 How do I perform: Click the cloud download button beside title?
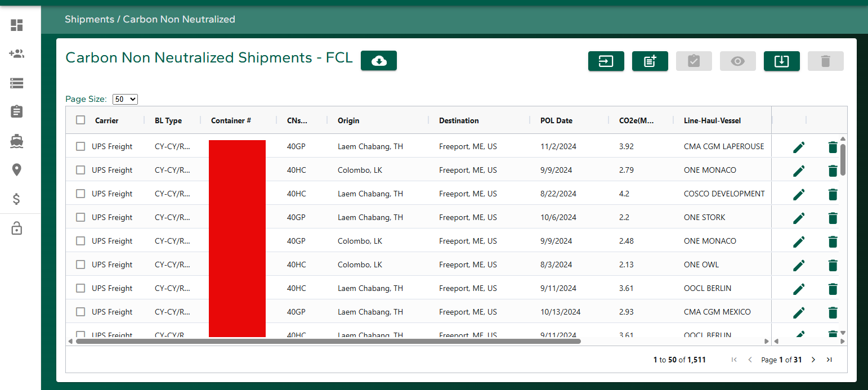click(379, 61)
